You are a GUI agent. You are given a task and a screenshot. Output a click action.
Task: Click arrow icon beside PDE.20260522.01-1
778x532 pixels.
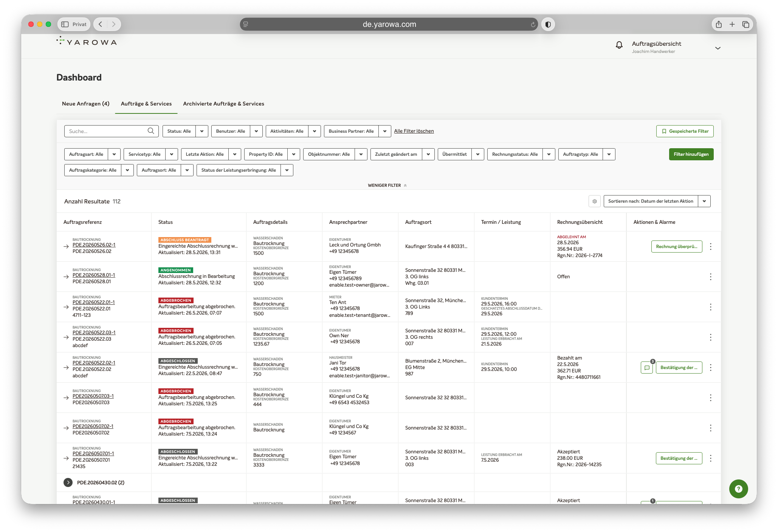66,307
